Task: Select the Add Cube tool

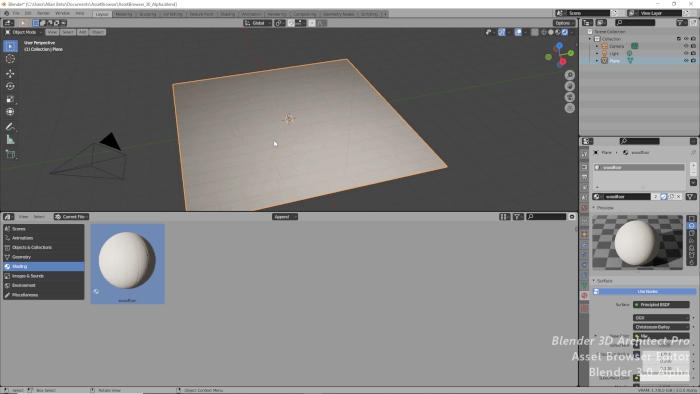Action: point(10,154)
